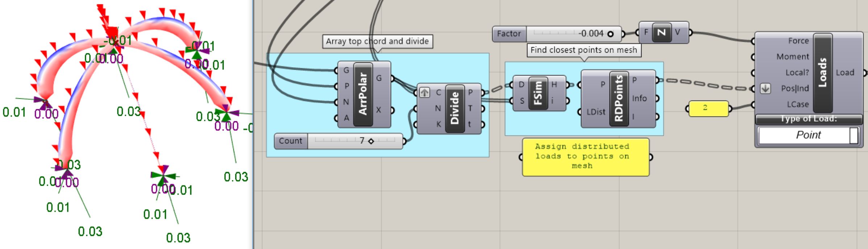This screenshot has height=249, width=868.
Task: Click the 'Find closest points on mesh' label
Action: pos(583,50)
